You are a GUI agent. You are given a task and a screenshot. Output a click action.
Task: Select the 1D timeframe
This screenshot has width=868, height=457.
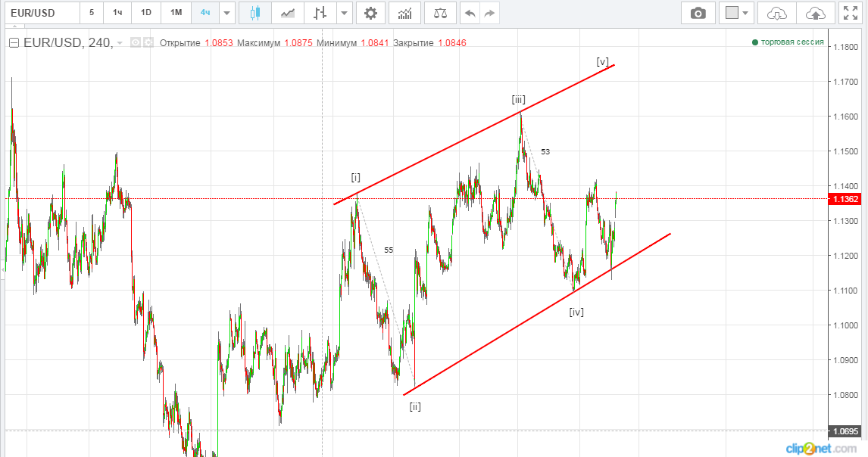(x=146, y=13)
